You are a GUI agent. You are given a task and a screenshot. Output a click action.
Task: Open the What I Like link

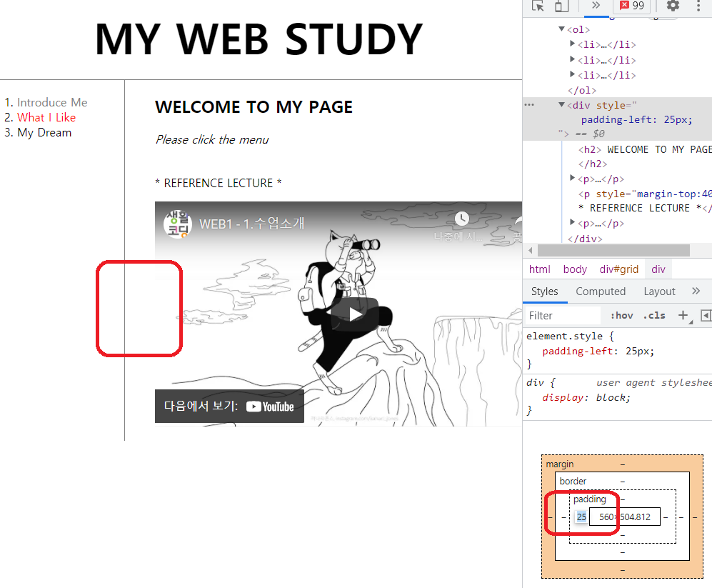[x=46, y=117]
